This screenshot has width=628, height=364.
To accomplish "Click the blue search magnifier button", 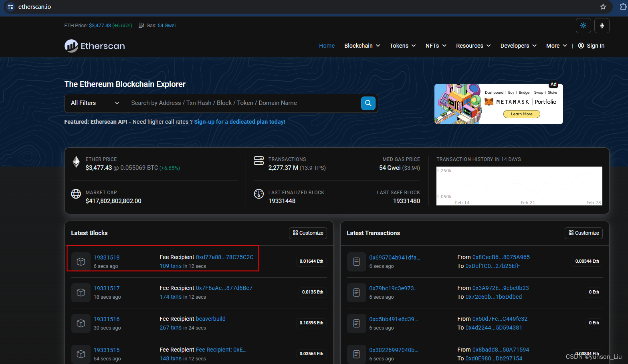I will click(x=368, y=103).
